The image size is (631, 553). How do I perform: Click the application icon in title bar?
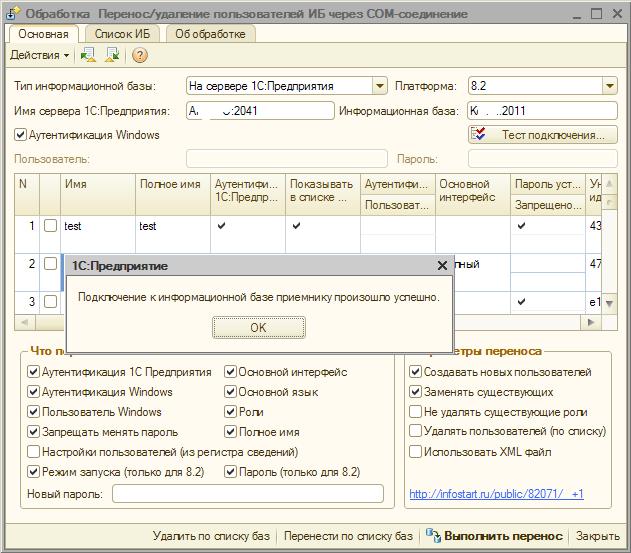[x=12, y=14]
